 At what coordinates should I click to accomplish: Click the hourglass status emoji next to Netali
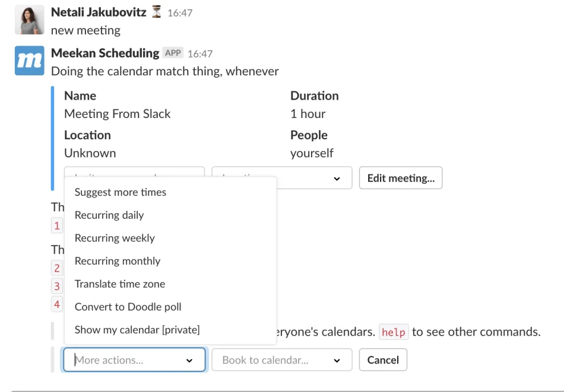pos(157,12)
